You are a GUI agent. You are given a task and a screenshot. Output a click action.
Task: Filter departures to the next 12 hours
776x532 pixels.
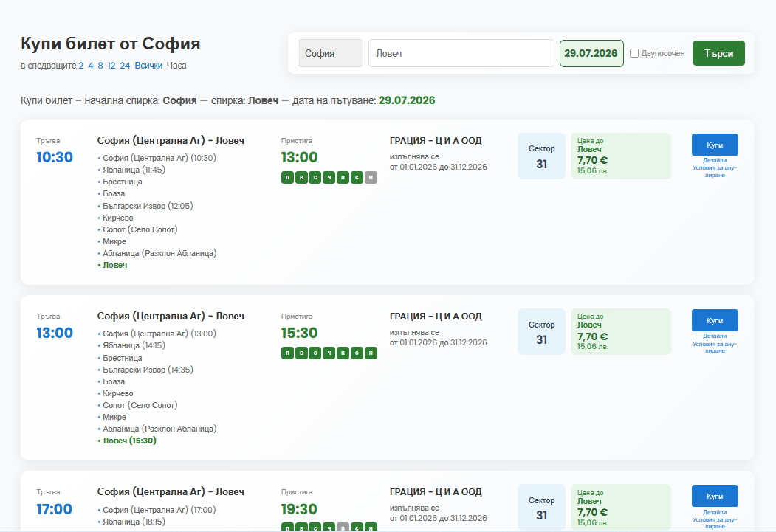tap(111, 65)
